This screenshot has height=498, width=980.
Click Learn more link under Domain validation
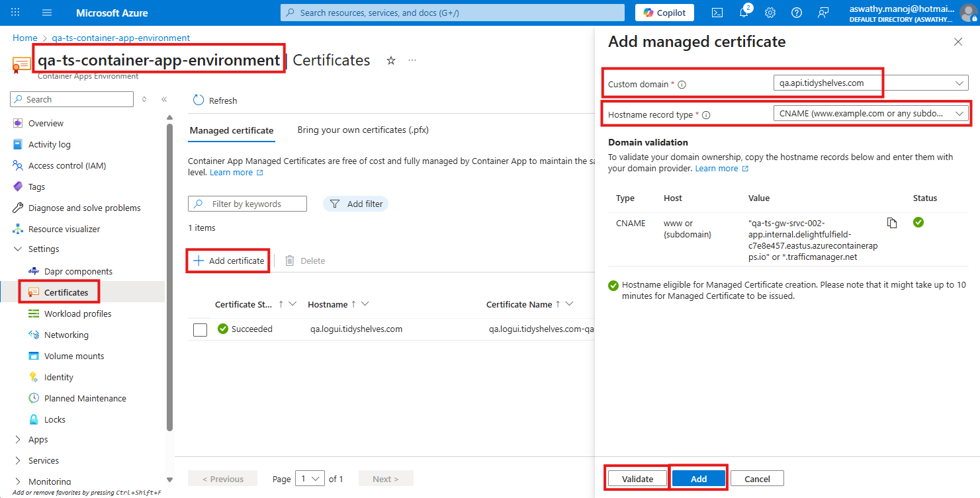pyautogui.click(x=721, y=169)
